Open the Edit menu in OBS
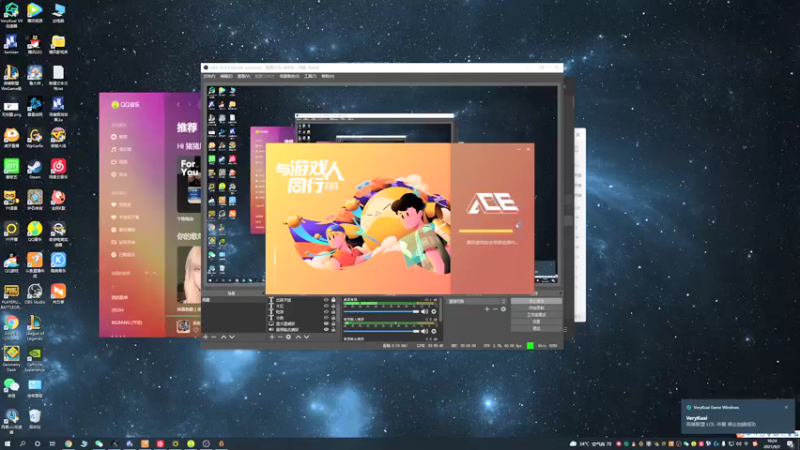The height and width of the screenshot is (450, 800). click(x=227, y=77)
